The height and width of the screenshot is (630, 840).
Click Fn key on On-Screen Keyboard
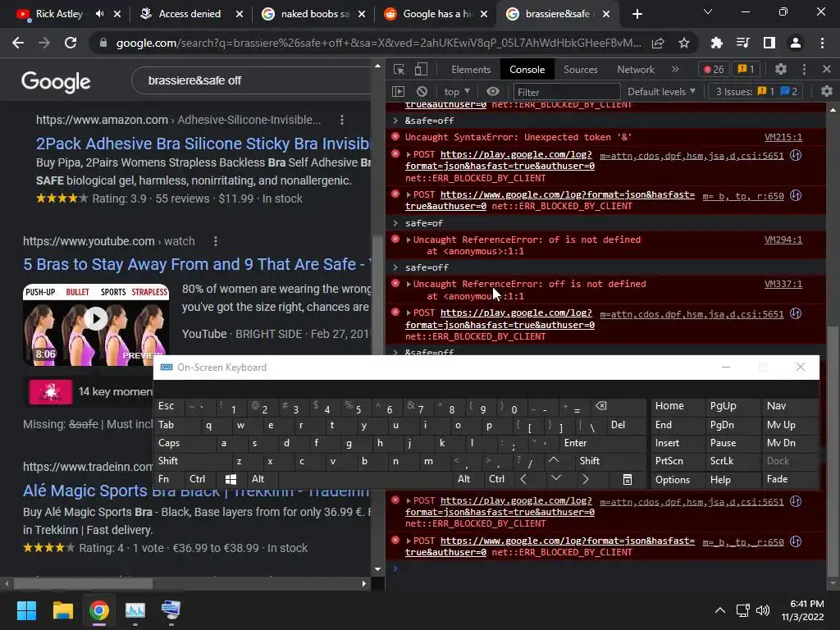click(x=169, y=479)
